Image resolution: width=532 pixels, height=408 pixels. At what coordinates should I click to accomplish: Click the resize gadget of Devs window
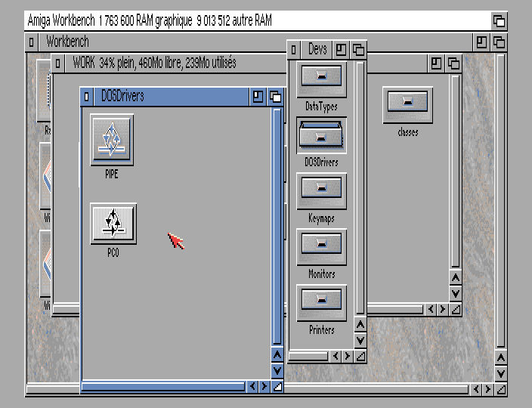[x=360, y=356]
